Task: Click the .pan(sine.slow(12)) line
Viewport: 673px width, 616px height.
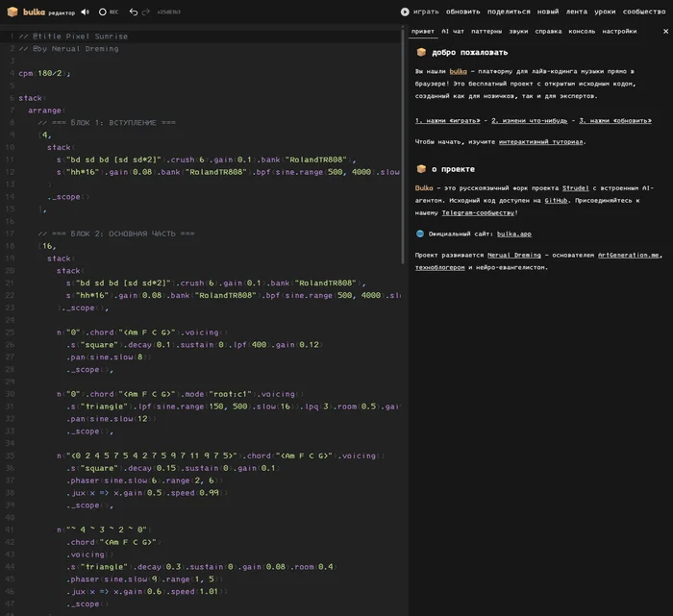Action: click(x=112, y=419)
